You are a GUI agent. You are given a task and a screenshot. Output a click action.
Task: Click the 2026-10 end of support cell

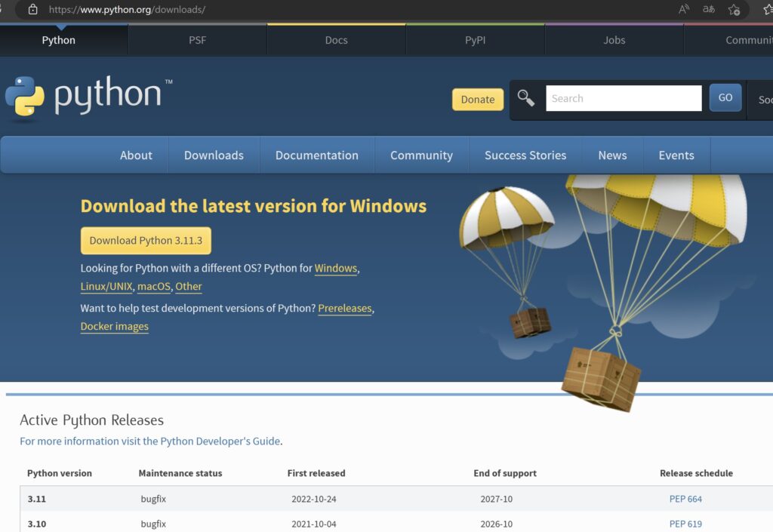point(497,524)
